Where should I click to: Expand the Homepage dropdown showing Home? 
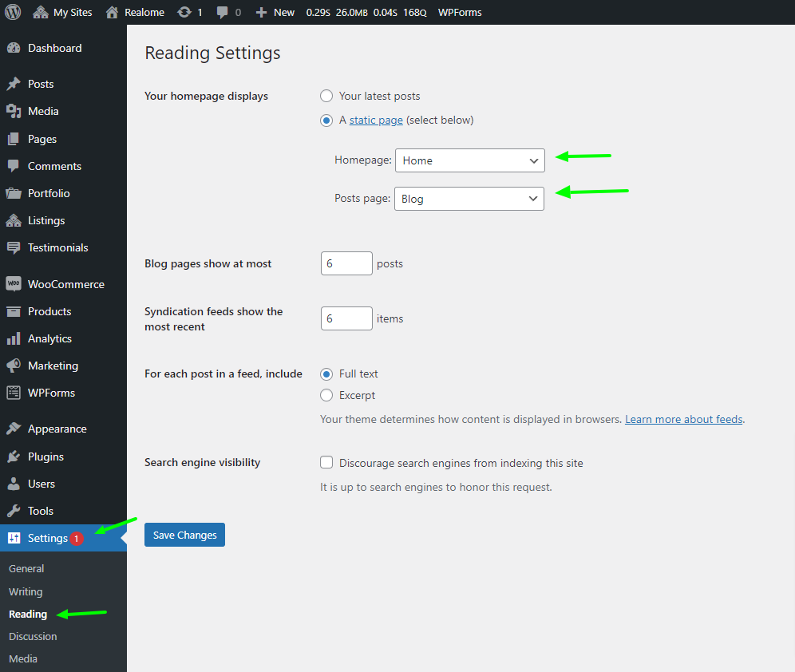469,160
